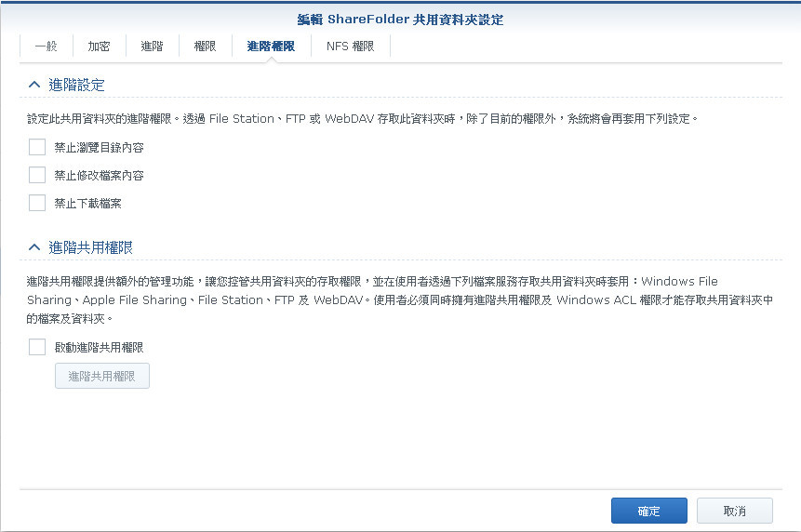Click the 啟動進階共用權限 label text

pyautogui.click(x=100, y=348)
